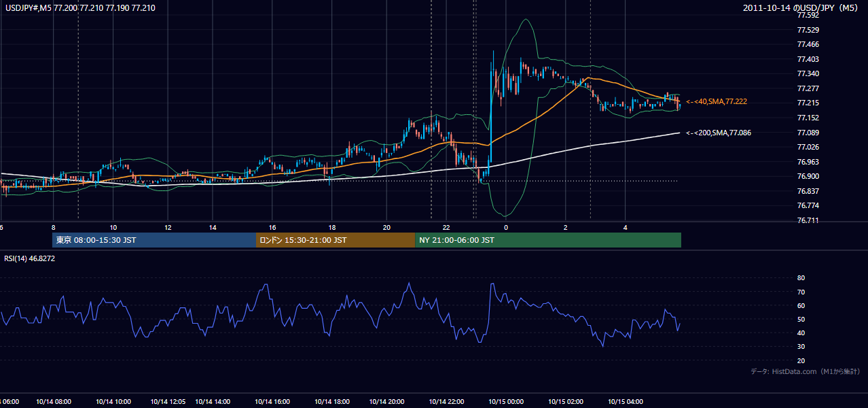
Task: Click hour 20 on the price chart axis
Action: pos(386,227)
